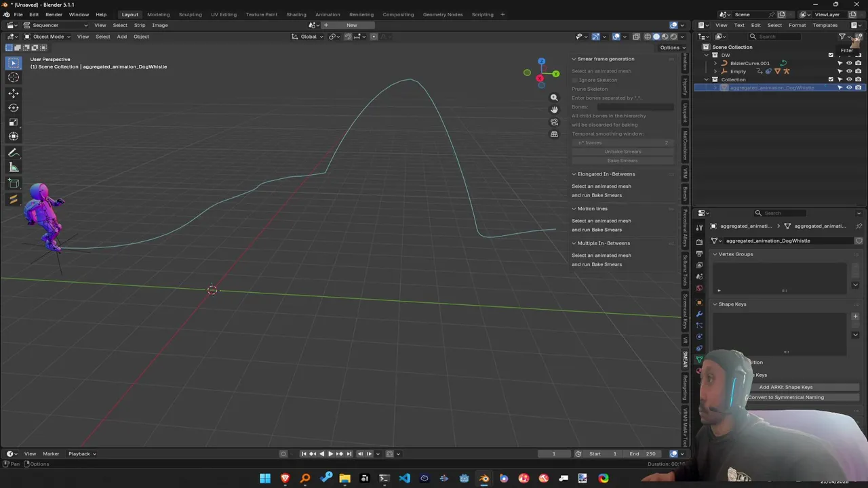The image size is (868, 488).
Task: Activate the Scale tool
Action: click(x=14, y=123)
